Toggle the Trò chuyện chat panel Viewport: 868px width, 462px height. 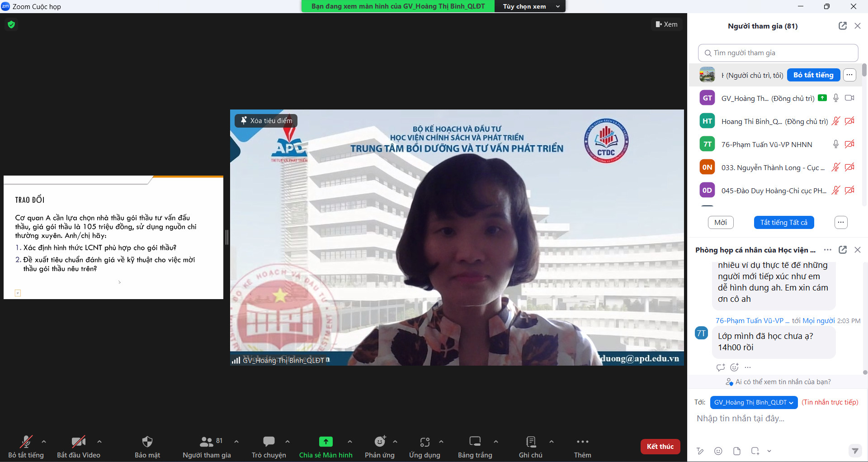(x=269, y=442)
